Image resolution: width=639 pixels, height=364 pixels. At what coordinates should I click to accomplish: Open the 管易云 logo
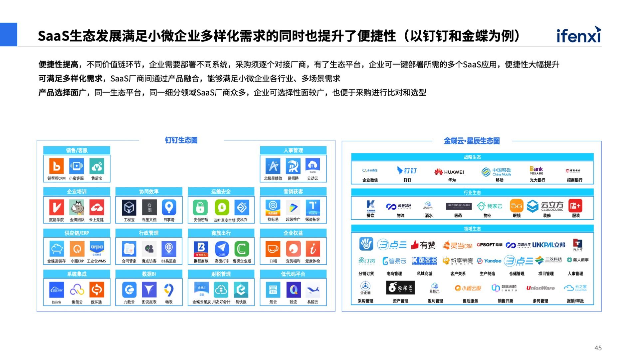394,261
